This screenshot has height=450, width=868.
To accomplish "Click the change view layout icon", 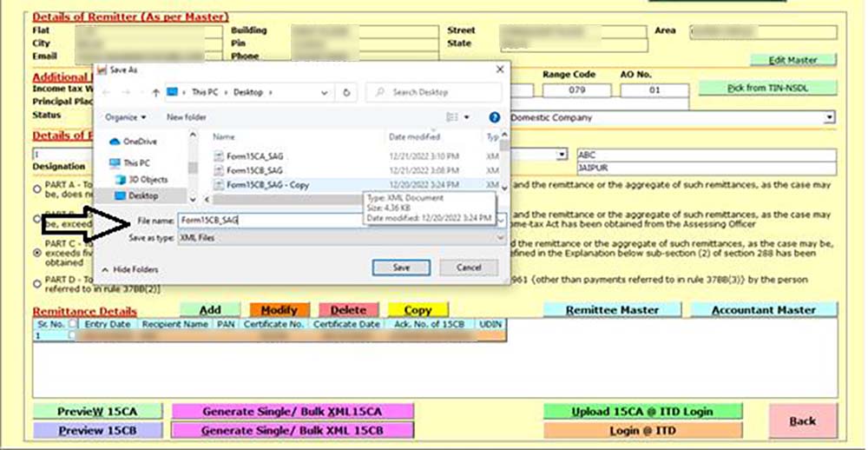I will pyautogui.click(x=452, y=116).
